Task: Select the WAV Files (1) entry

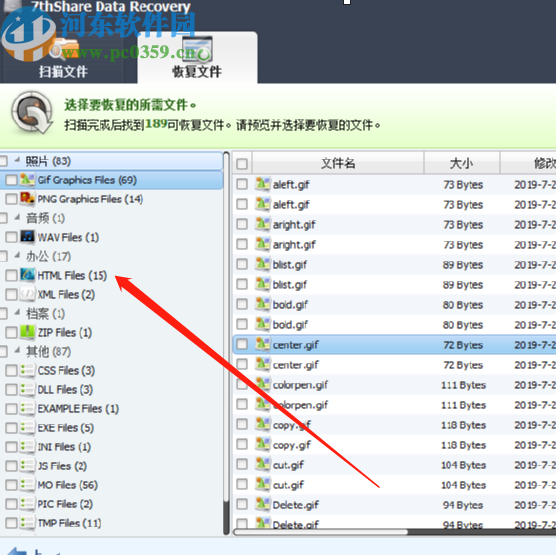Action: click(68, 237)
